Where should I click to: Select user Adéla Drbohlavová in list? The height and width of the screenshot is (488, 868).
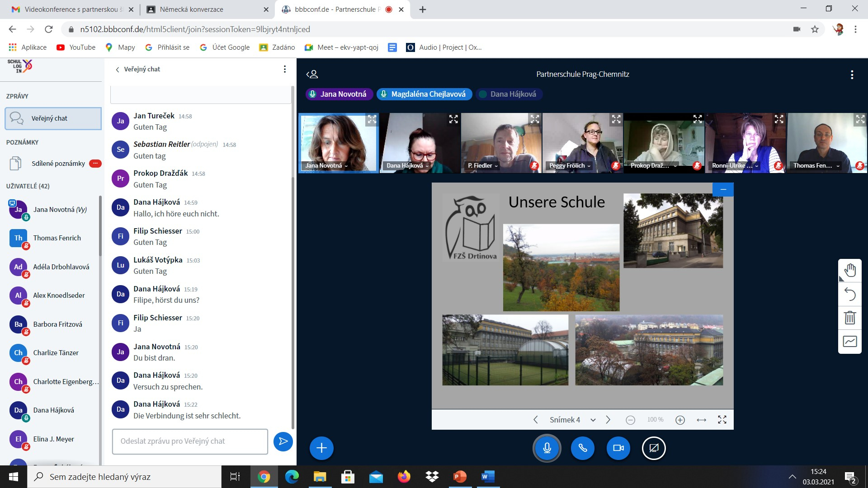(x=53, y=267)
